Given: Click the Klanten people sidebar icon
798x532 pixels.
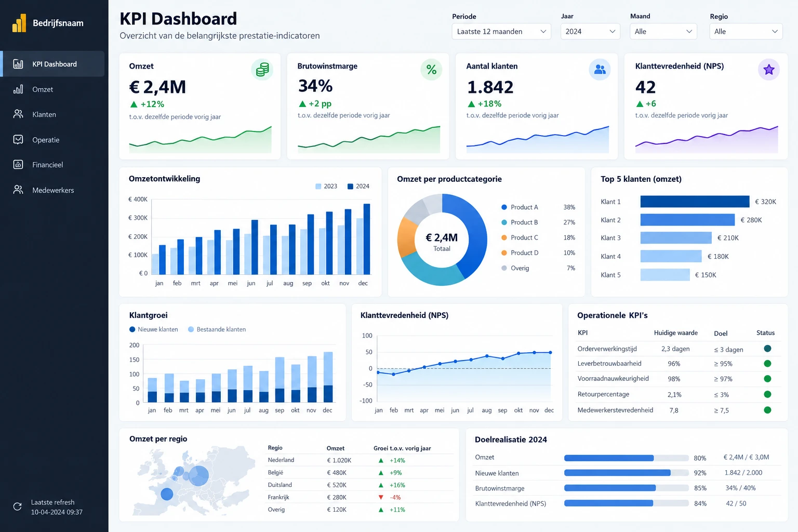Looking at the screenshot, I should (18, 114).
